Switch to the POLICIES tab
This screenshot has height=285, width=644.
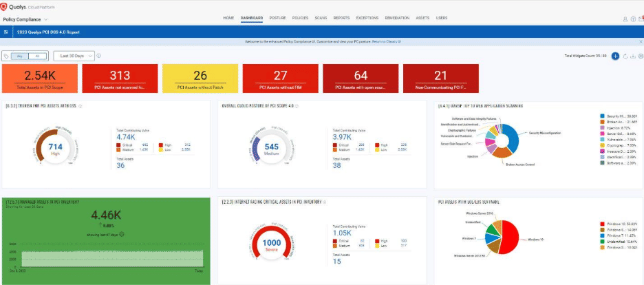pos(300,18)
